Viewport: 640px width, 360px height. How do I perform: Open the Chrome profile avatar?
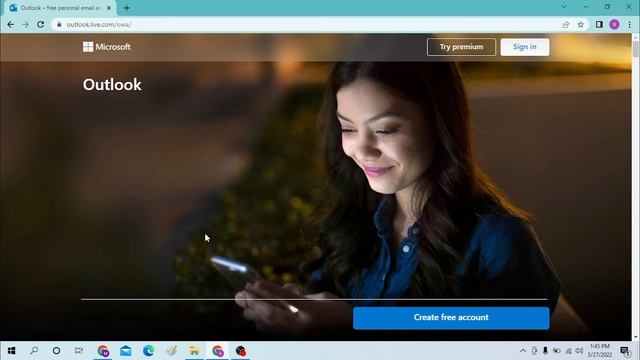pyautogui.click(x=614, y=24)
